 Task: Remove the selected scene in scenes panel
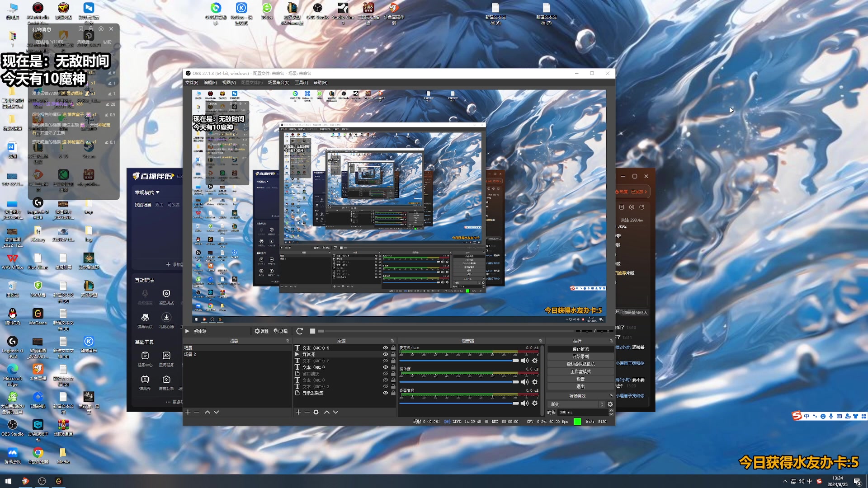(197, 412)
